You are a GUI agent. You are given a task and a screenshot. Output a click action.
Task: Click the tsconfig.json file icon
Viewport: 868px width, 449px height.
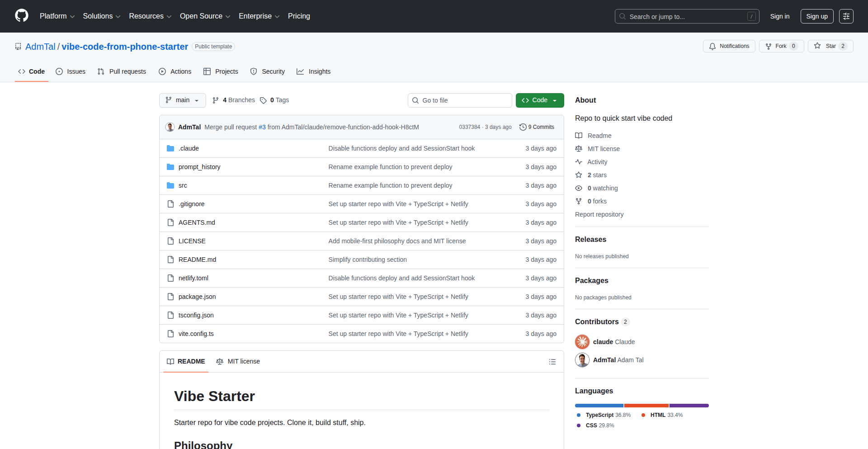pos(170,315)
